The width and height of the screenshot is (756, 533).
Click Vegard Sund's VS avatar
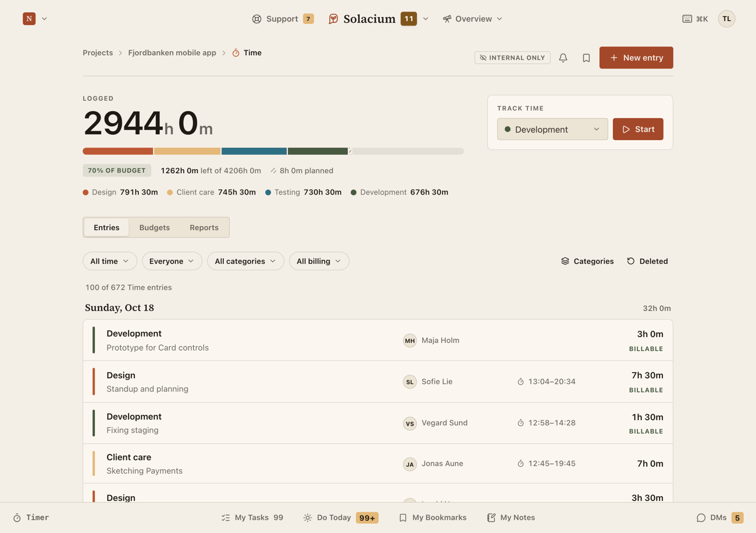tap(410, 423)
